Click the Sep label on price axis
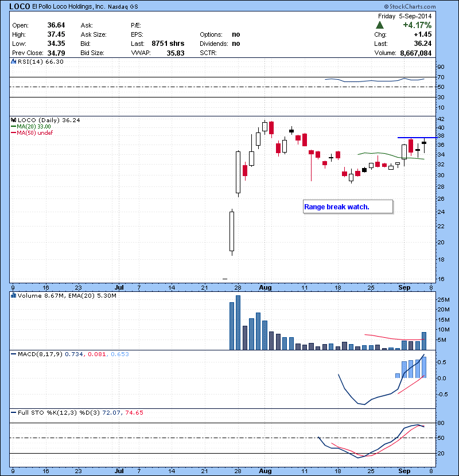 coord(404,287)
